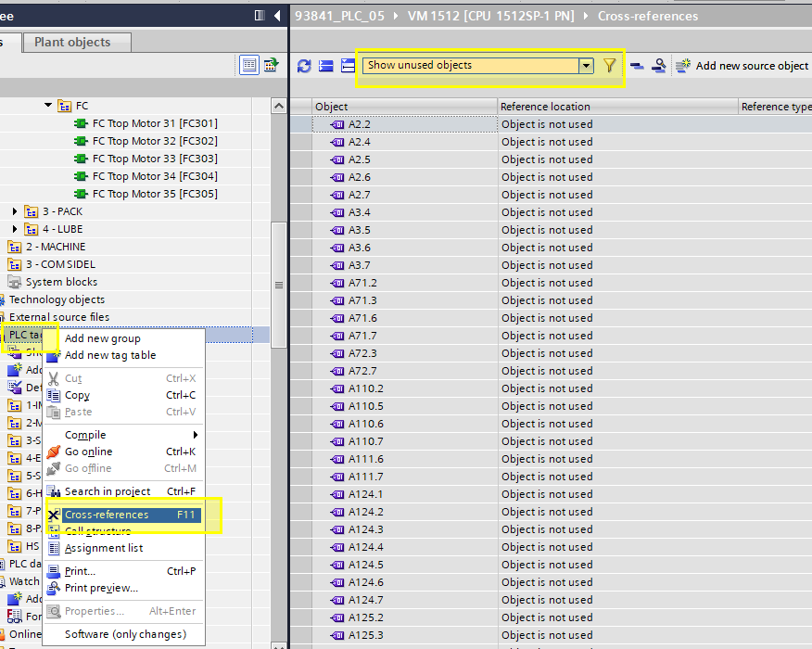Select Technology objects node
Image resolution: width=812 pixels, height=649 pixels.
(x=57, y=299)
